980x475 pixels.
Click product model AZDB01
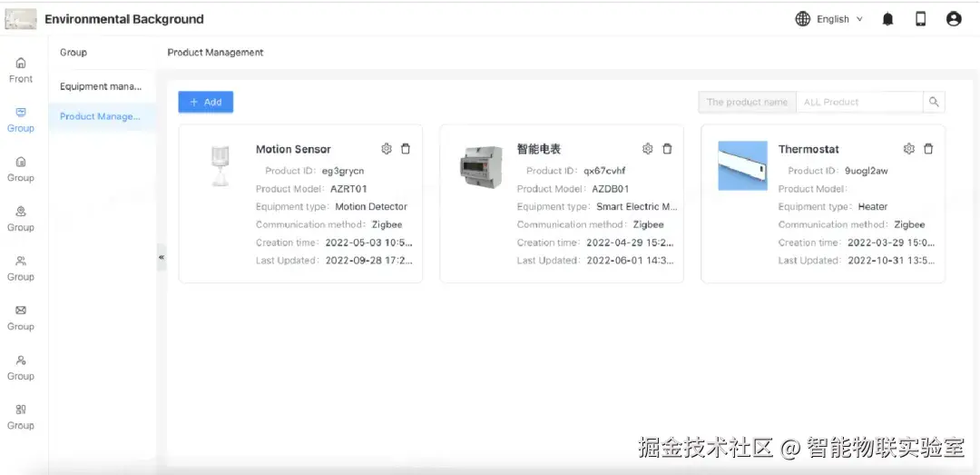point(611,189)
